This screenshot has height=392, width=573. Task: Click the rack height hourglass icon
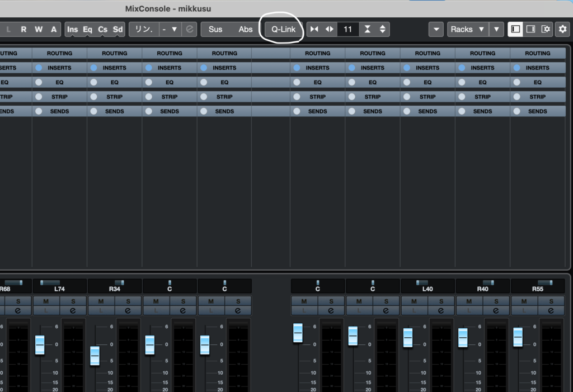(x=367, y=29)
